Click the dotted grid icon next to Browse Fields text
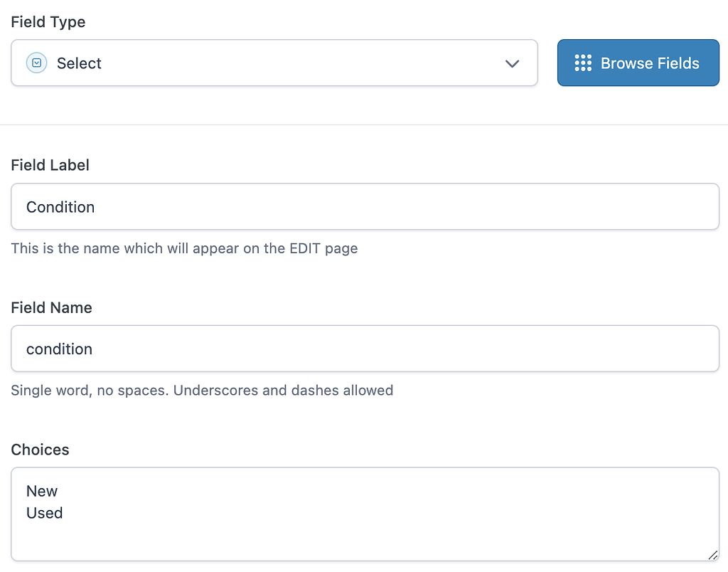728x572 pixels. coord(584,63)
